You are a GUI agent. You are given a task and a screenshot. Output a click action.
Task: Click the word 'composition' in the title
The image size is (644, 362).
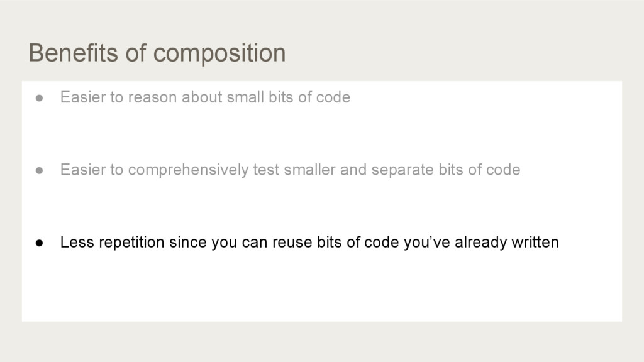[x=219, y=53]
